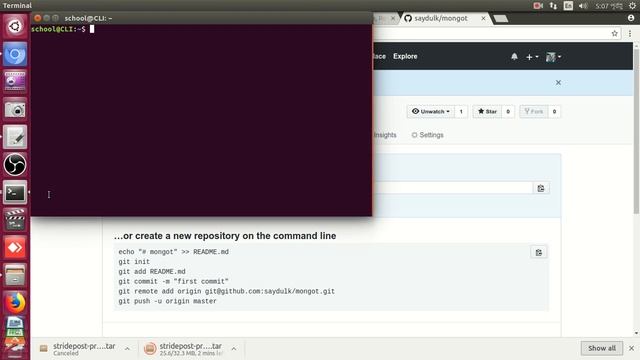Select the Terminal icon in the dock
Screen dimensions: 640x360
pyautogui.click(x=15, y=192)
